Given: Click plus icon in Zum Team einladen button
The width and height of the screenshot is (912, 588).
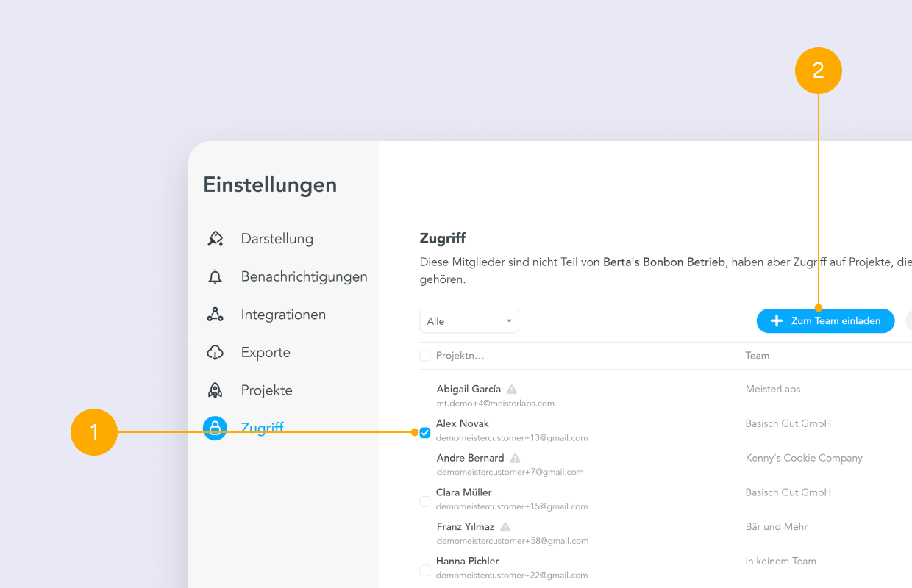Looking at the screenshot, I should [776, 321].
